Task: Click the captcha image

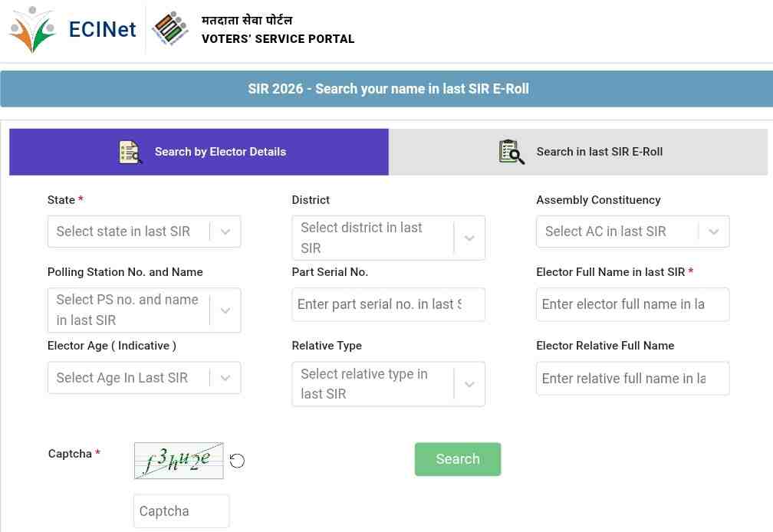Action: click(179, 461)
